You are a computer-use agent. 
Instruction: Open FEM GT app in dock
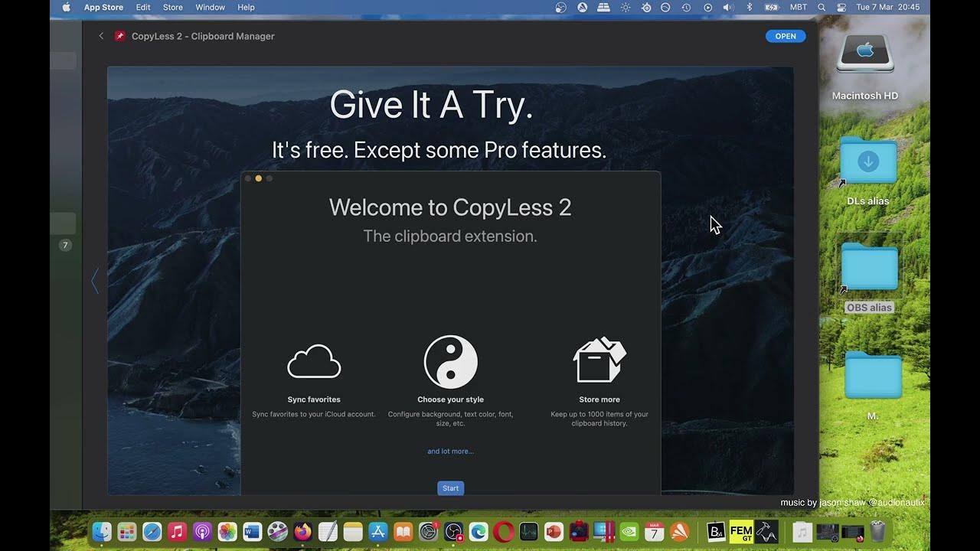tap(741, 531)
